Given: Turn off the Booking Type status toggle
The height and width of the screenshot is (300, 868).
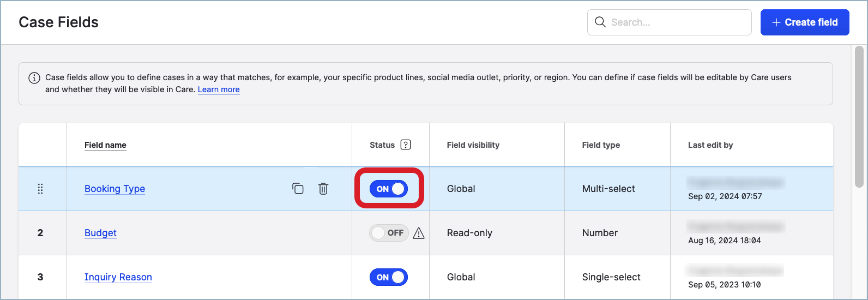Looking at the screenshot, I should 389,189.
